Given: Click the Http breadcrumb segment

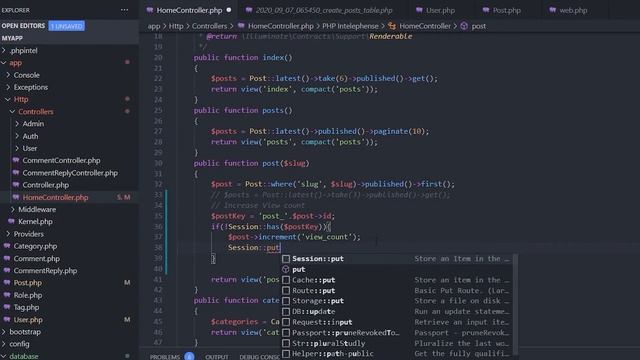Looking at the screenshot, I should pos(176,26).
